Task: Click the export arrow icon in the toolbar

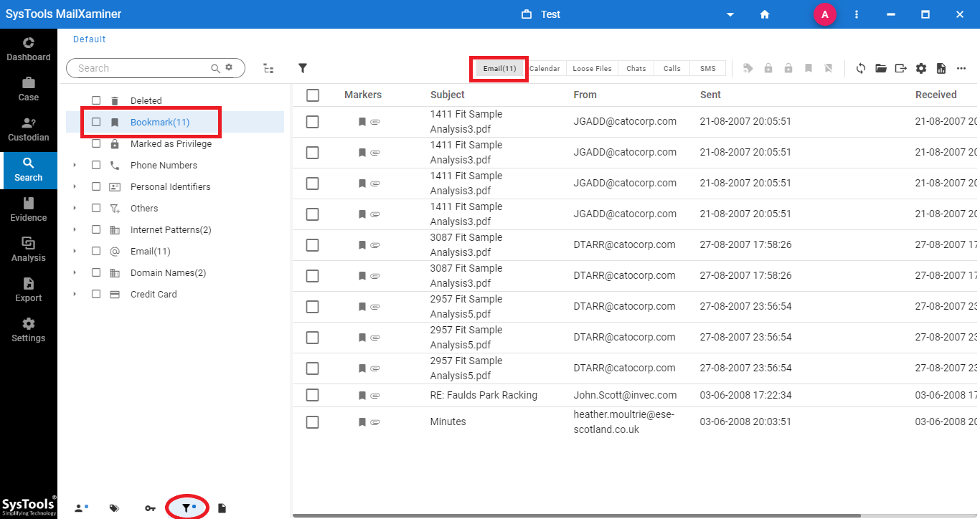Action: pyautogui.click(x=901, y=68)
